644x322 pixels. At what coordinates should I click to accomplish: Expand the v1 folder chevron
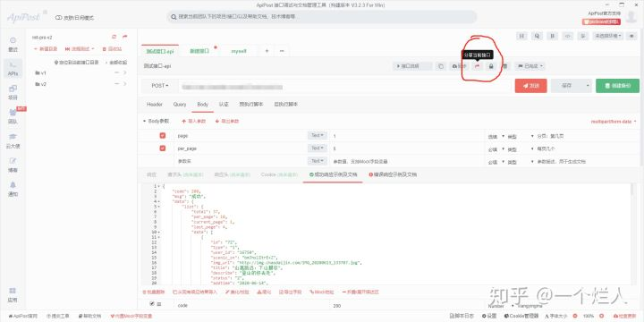click(x=125, y=73)
